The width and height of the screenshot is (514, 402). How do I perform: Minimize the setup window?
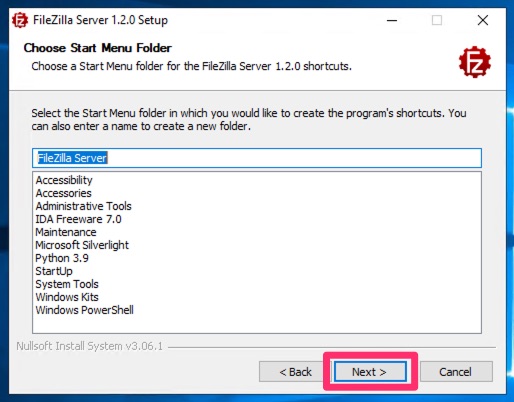tap(392, 20)
